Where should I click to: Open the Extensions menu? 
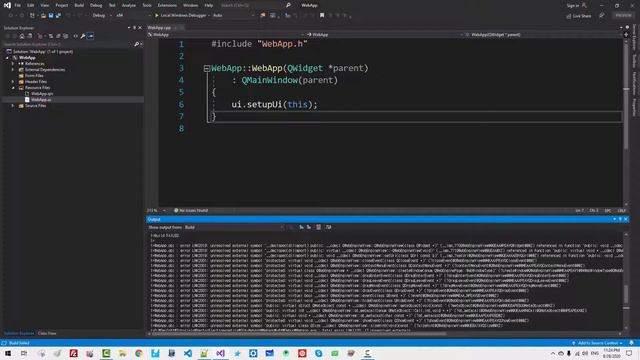(167, 5)
